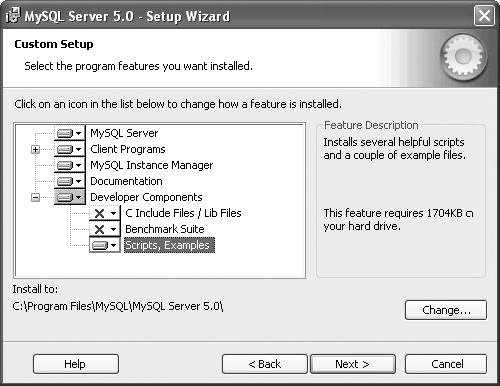Screen dimensions: 500x386
Task: Select the C Include Files / Lib Files item
Action: [183, 213]
